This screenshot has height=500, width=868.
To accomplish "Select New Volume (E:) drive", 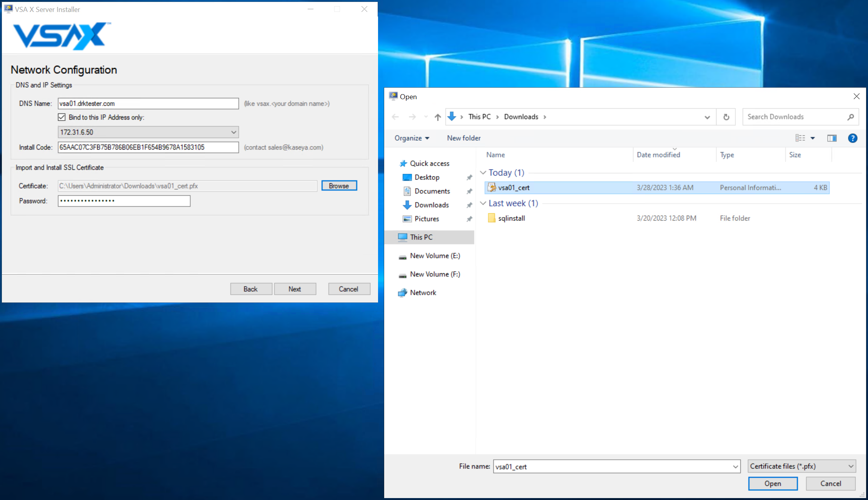I will point(435,256).
